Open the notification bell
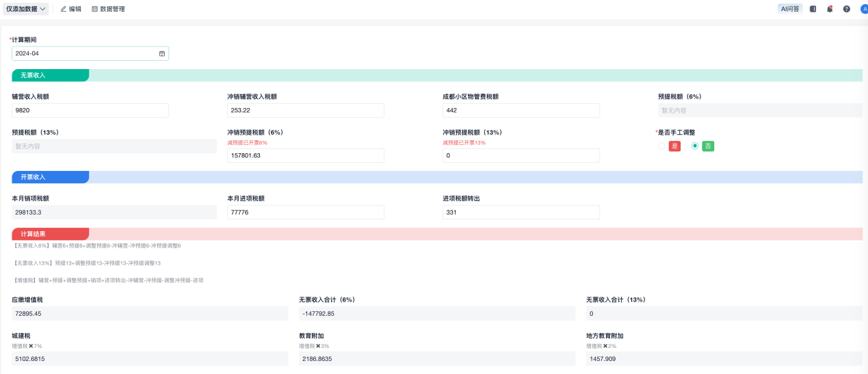The height and width of the screenshot is (374, 868). (x=830, y=9)
